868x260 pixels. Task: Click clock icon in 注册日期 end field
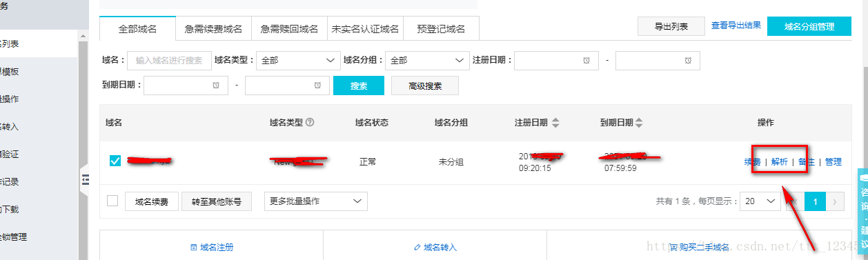tap(688, 61)
